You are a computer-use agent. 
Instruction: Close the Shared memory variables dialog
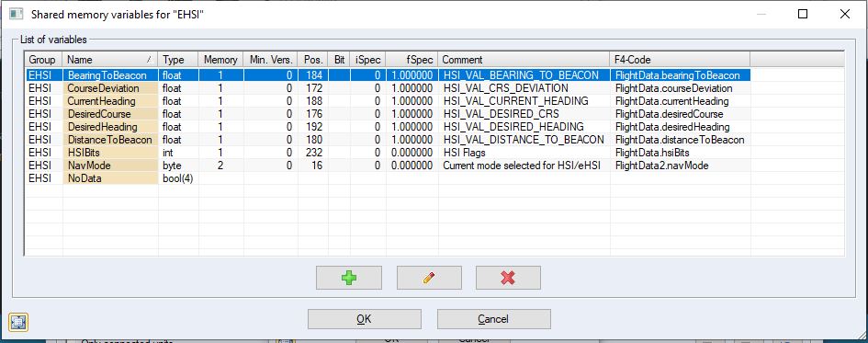[x=845, y=14]
